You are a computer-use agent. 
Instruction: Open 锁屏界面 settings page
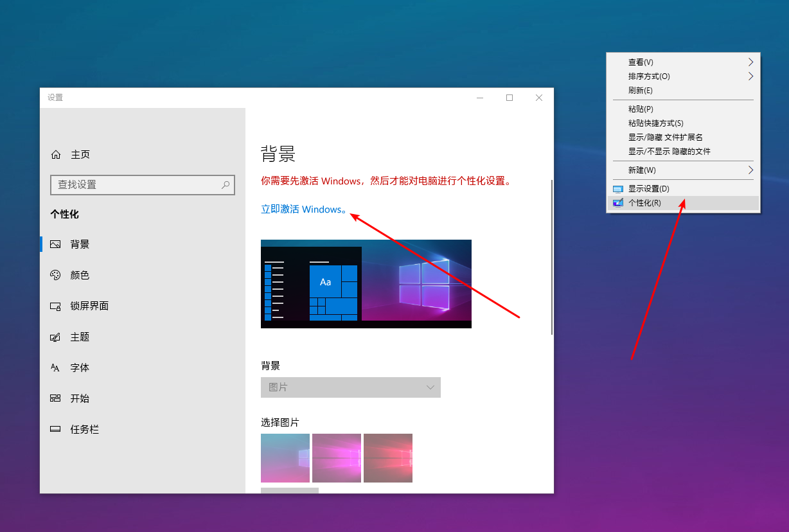(x=143, y=306)
